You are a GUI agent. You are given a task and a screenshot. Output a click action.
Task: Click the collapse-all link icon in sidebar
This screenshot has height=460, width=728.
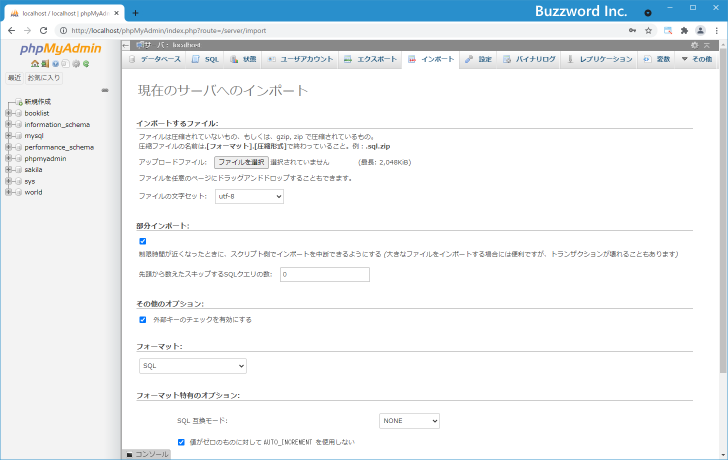point(105,90)
